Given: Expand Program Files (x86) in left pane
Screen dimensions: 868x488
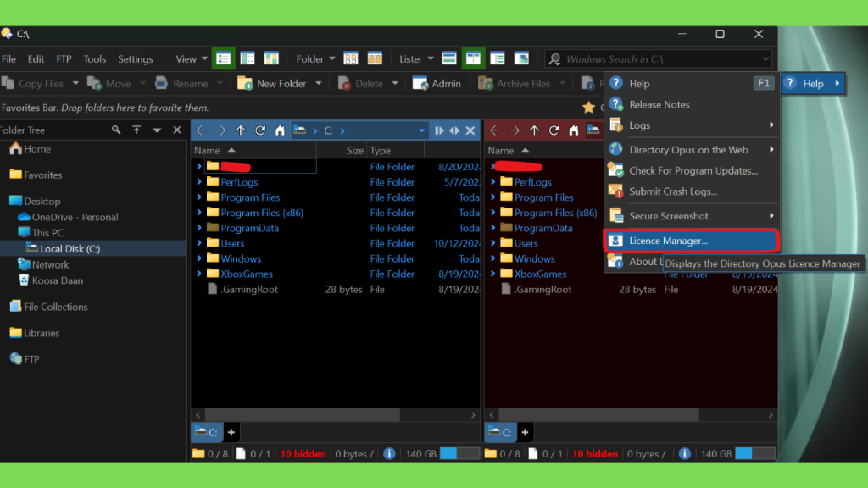Looking at the screenshot, I should (x=198, y=213).
